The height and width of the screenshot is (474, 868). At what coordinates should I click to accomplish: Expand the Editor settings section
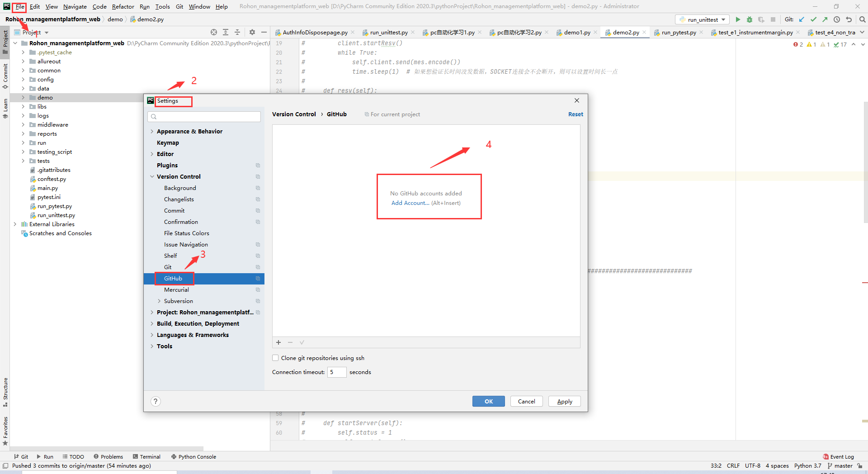[x=152, y=154]
